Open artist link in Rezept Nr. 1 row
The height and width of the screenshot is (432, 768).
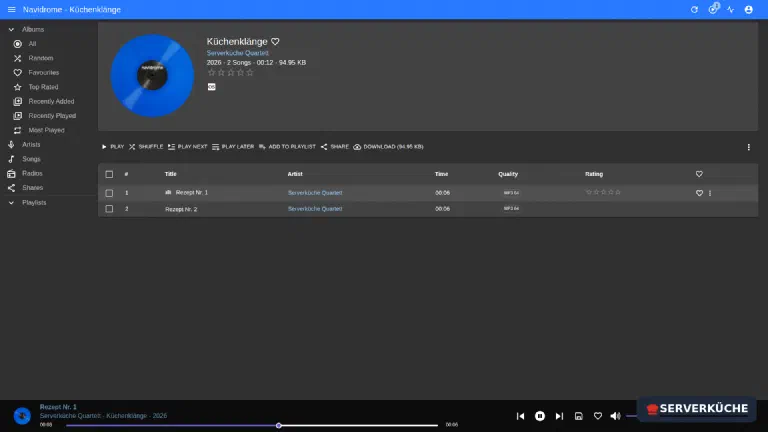click(315, 193)
